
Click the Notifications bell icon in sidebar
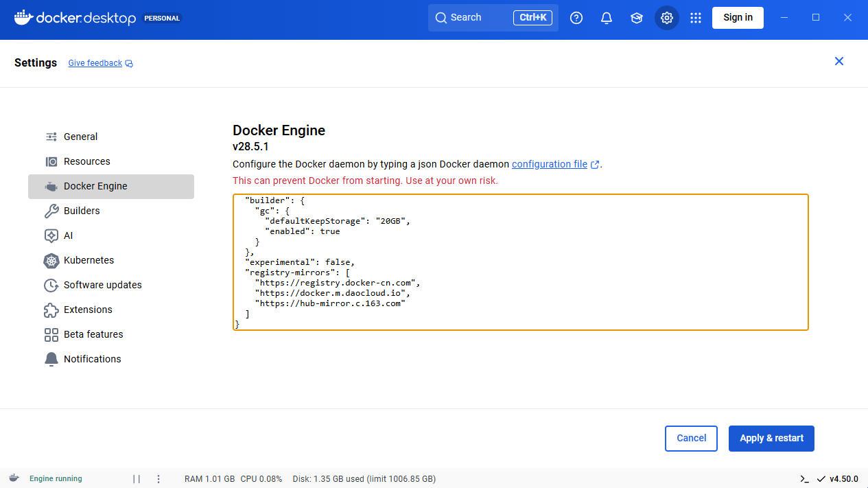click(x=51, y=359)
